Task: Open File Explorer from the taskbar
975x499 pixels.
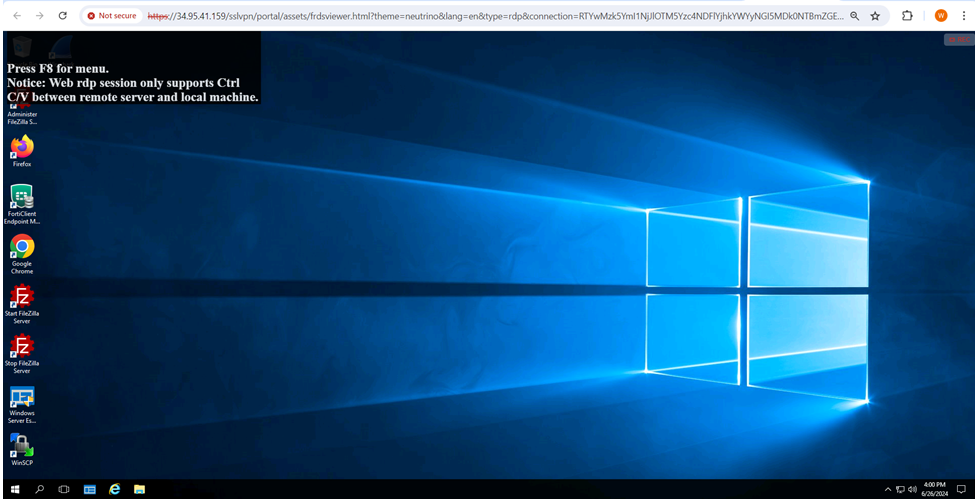Action: [x=139, y=489]
